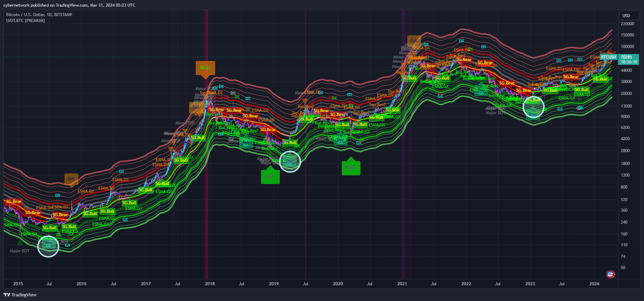
Task: Click the green triangle above Major BOT, 2015
Action: [20, 242]
